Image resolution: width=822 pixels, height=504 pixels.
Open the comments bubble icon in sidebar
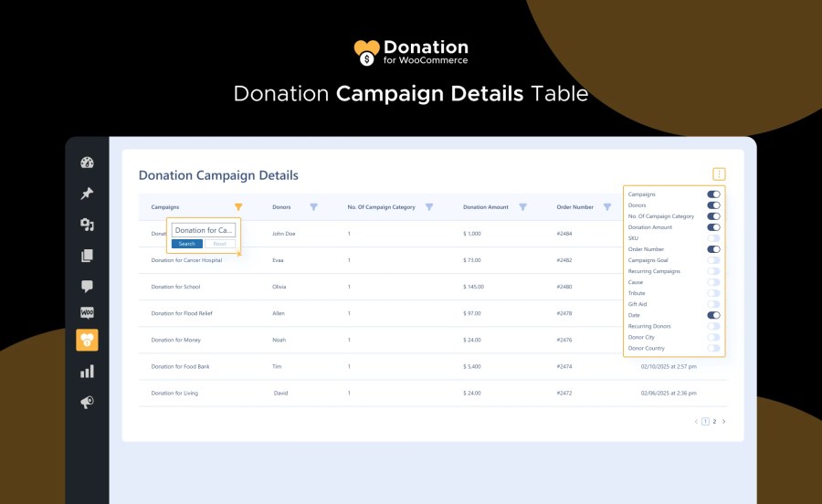[87, 286]
